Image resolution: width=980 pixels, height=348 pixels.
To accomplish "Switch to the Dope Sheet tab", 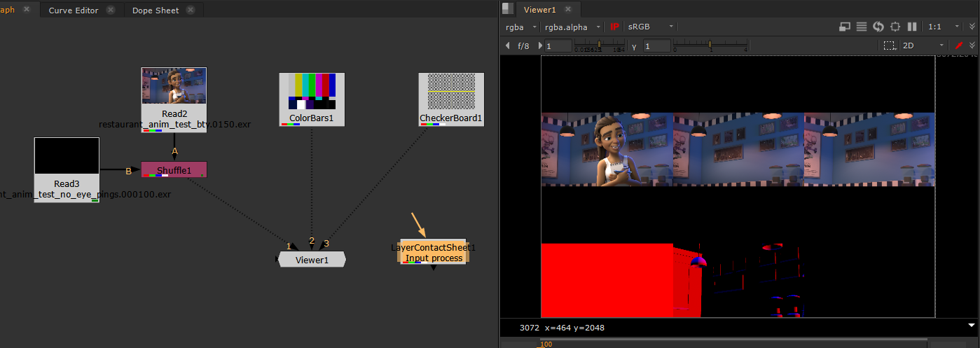I will [x=156, y=11].
